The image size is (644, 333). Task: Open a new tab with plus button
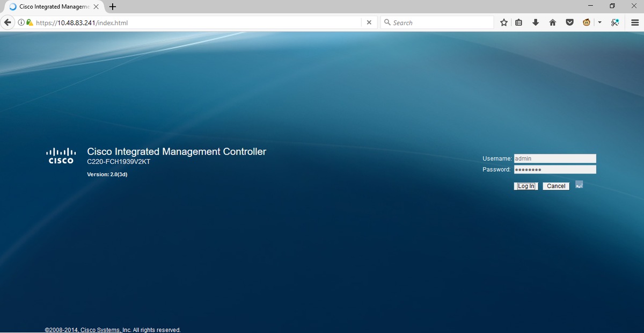(113, 6)
